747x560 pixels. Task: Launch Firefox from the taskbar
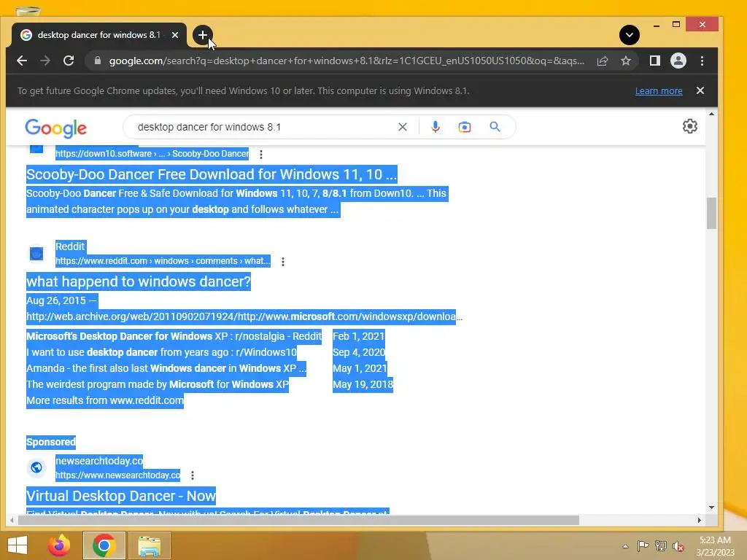(x=59, y=545)
